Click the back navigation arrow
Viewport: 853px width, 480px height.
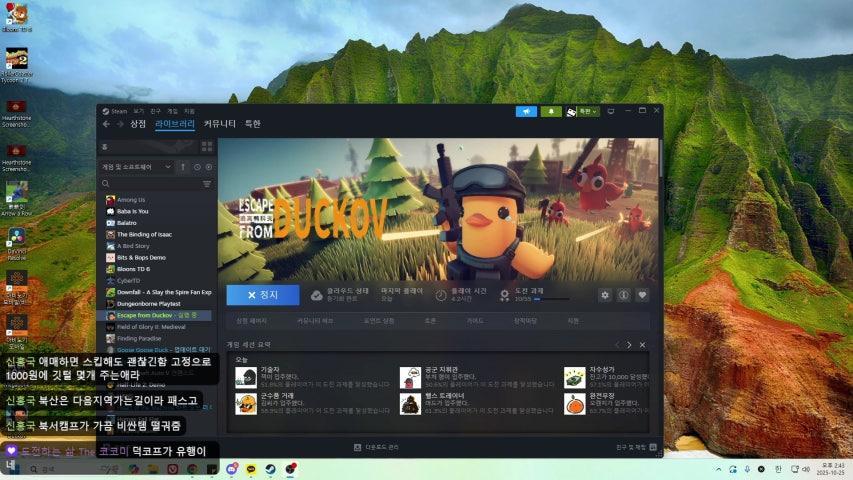pos(106,124)
